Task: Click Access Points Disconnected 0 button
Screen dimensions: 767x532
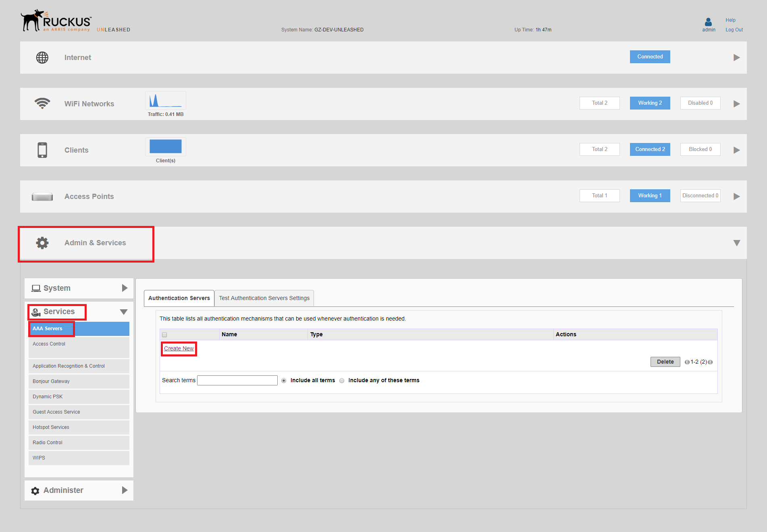Action: (x=700, y=196)
